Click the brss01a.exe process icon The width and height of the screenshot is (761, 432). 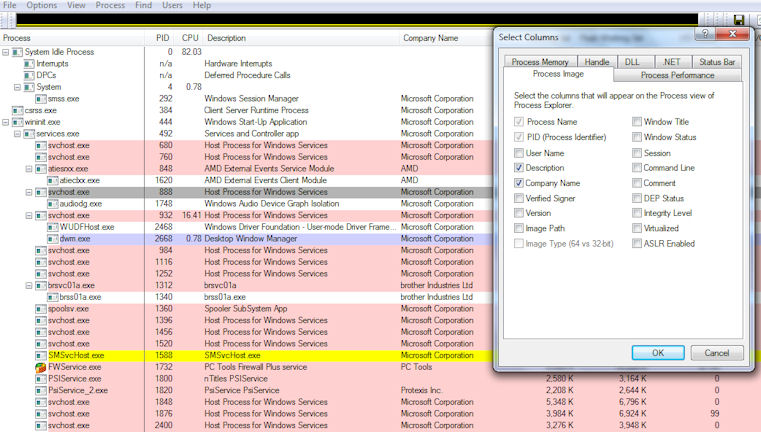pyautogui.click(x=52, y=297)
